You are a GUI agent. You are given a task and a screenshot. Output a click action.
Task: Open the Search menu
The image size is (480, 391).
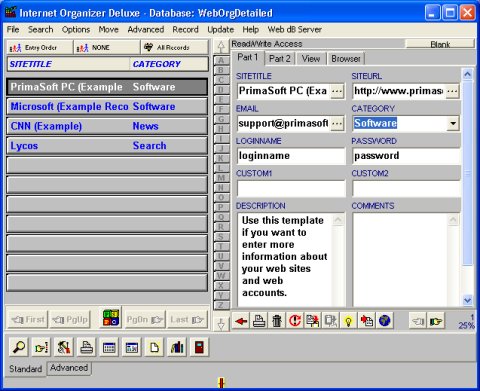(40, 29)
